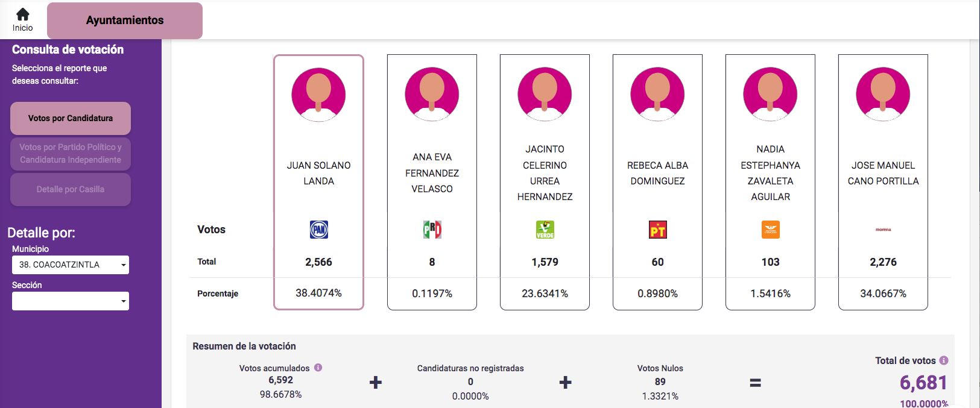Open the Detalle por Casilla report
980x408 pixels.
[71, 189]
